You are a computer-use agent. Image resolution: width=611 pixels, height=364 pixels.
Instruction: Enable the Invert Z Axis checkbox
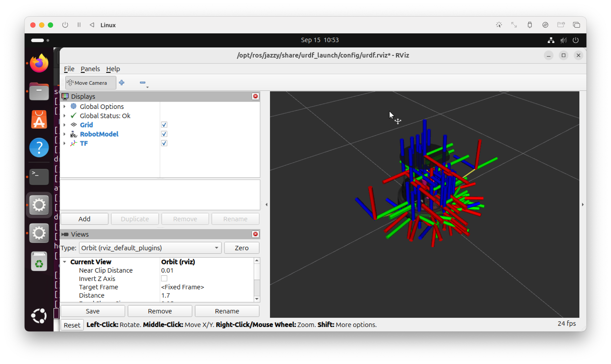164,278
